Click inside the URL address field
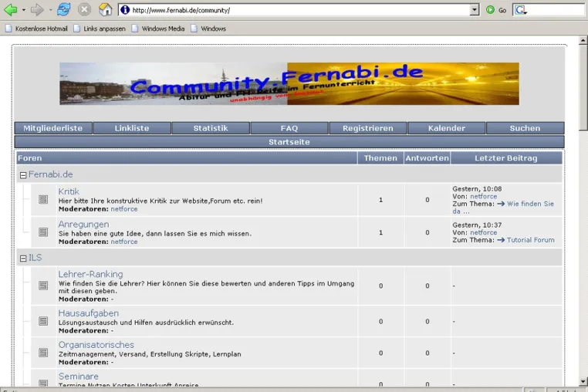Viewport: 588px width, 392px height. pyautogui.click(x=300, y=10)
